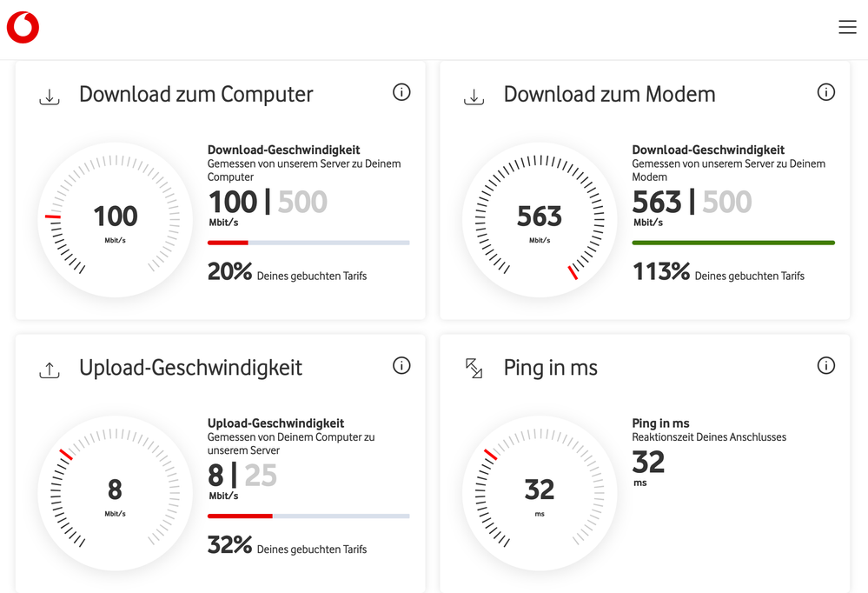The height and width of the screenshot is (593, 868).
Task: Show info for Upload-Geschwindigkeit
Action: point(401,366)
